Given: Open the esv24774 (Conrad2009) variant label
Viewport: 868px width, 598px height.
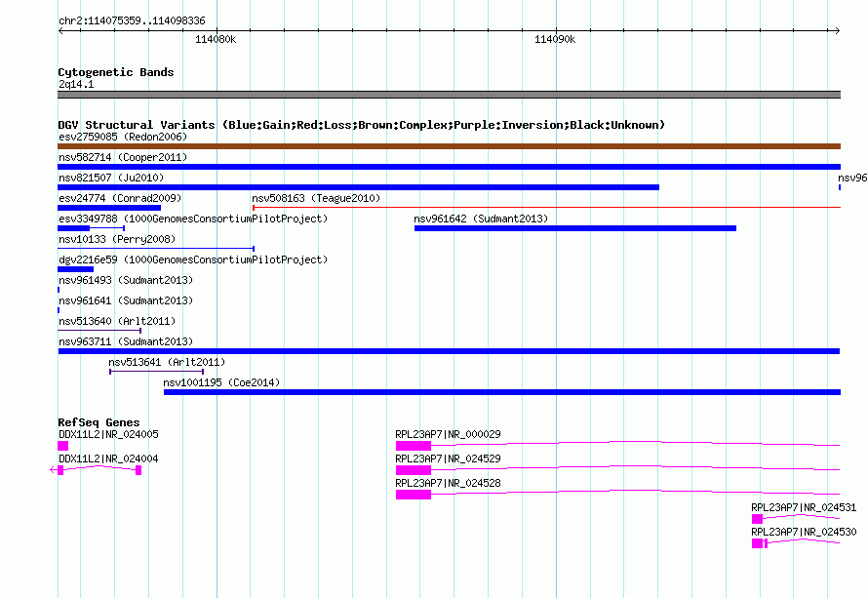Looking at the screenshot, I should (x=120, y=198).
